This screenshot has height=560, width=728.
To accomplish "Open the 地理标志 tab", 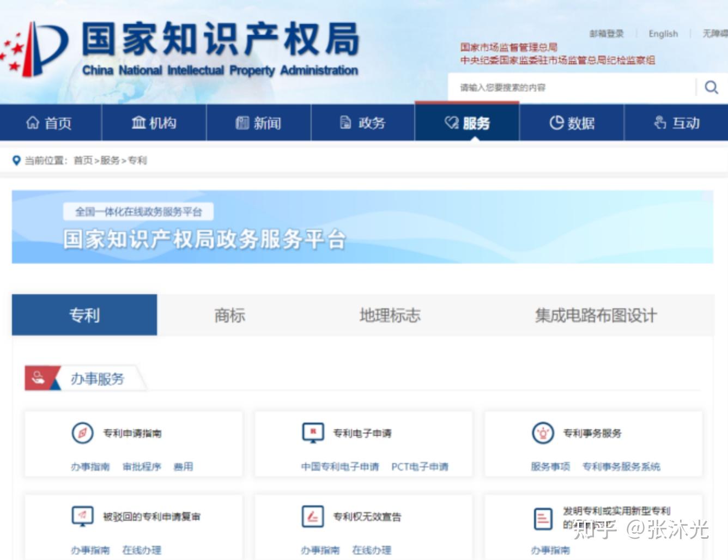I will tap(390, 315).
